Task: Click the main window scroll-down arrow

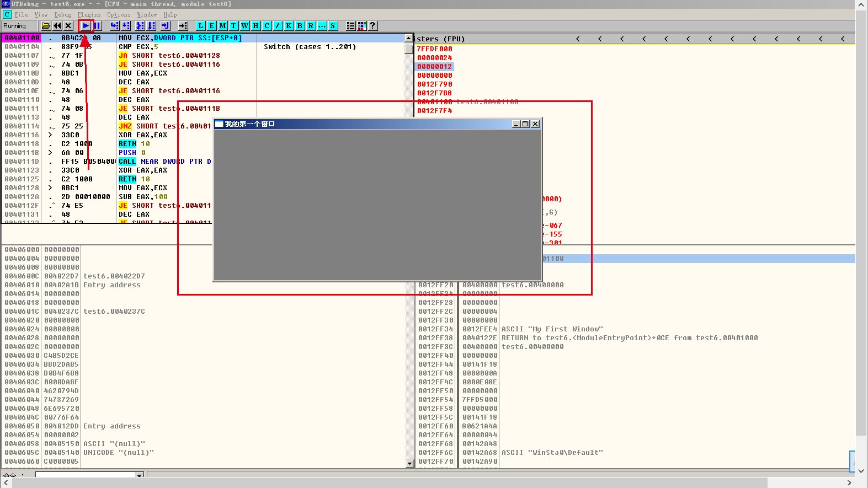Action: pyautogui.click(x=861, y=471)
